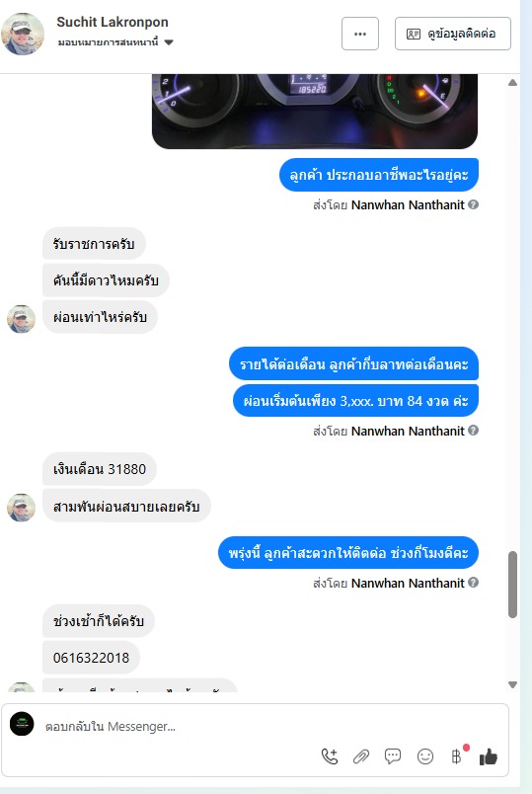
Task: Click the Suchit Lakronpon name header
Action: tap(113, 23)
